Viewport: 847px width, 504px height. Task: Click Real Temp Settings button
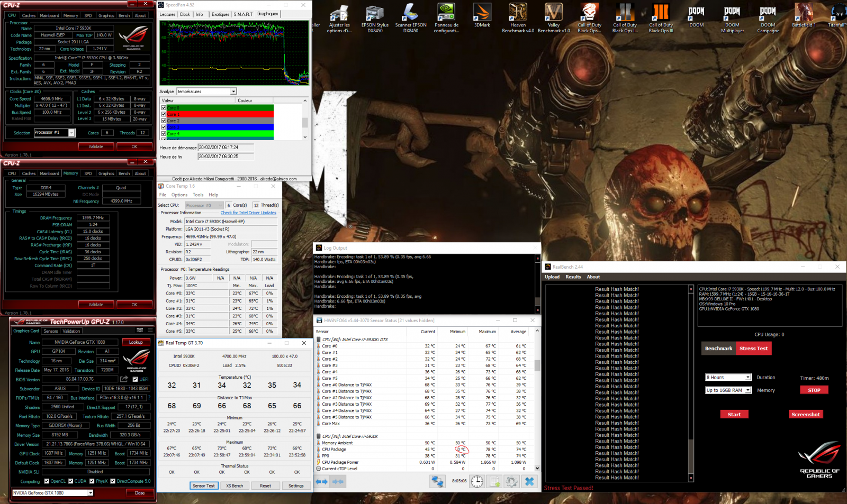[x=296, y=485]
